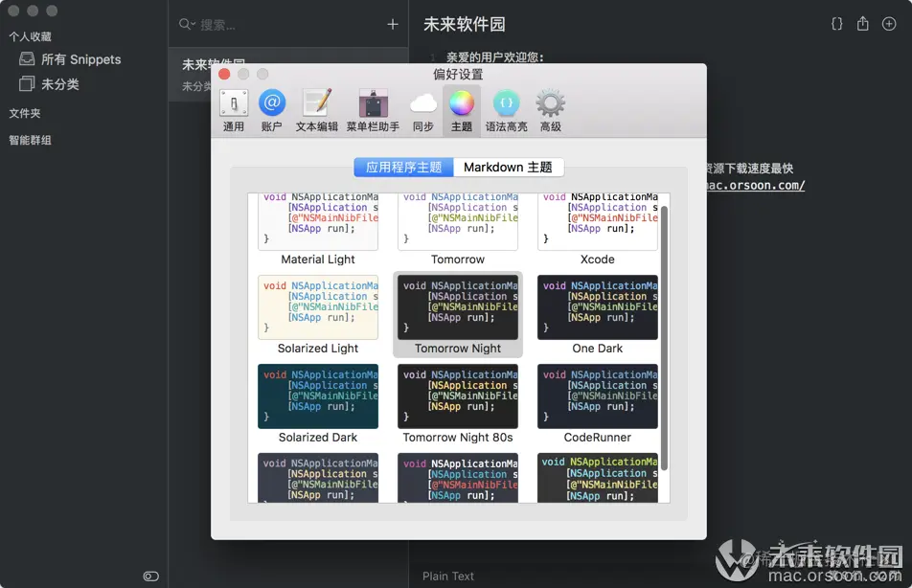Viewport: 912px width, 588px height.
Task: Choose the Xcode theme thumbnail
Action: tap(598, 221)
